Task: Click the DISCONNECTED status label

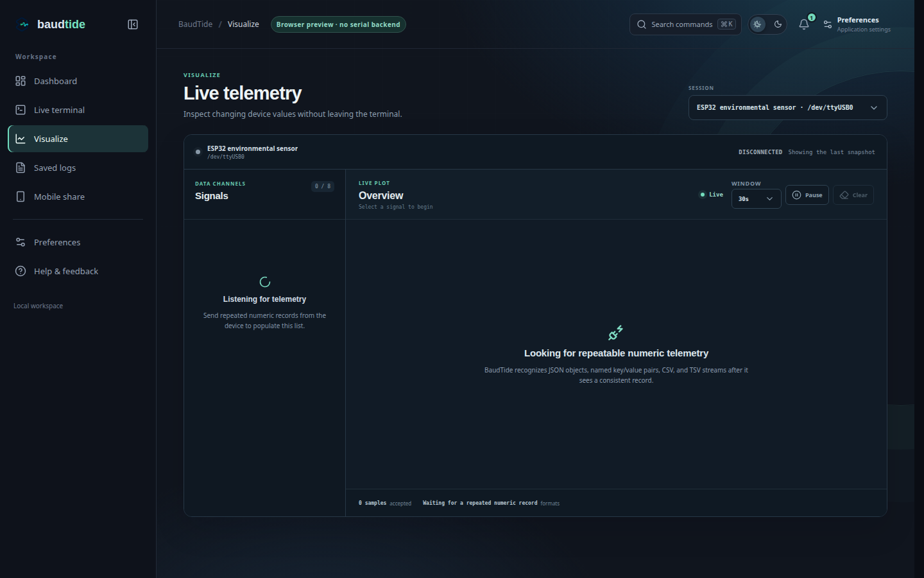Action: point(760,152)
